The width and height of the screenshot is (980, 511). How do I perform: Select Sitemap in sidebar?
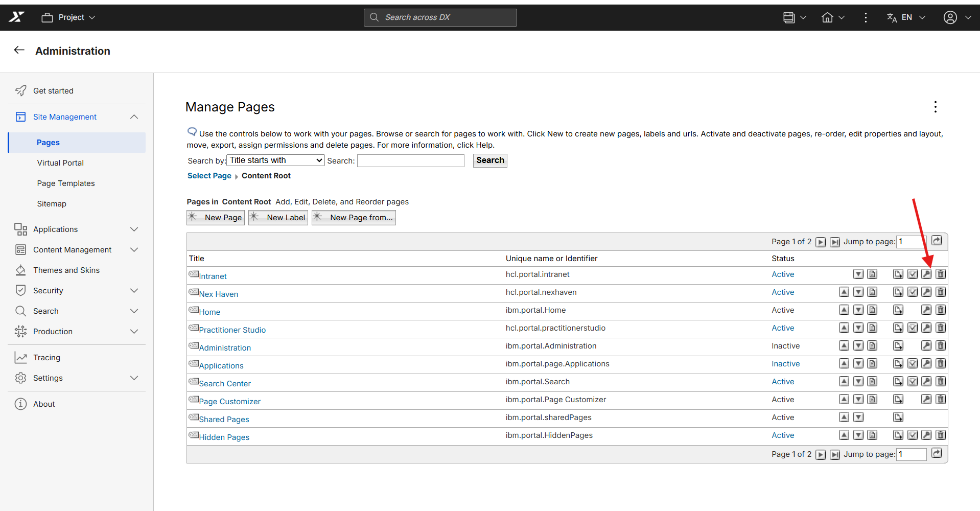tap(52, 204)
